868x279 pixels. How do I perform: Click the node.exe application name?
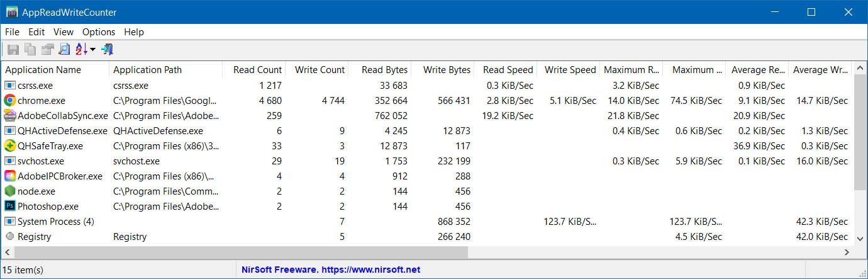36,191
